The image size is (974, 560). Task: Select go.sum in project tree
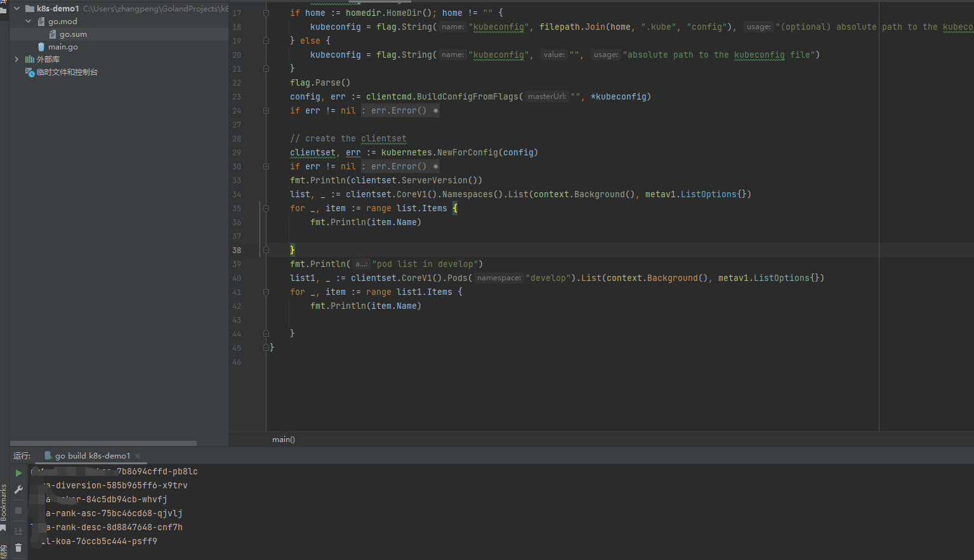(73, 34)
